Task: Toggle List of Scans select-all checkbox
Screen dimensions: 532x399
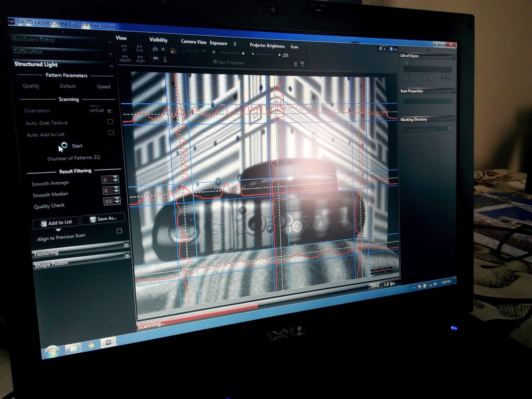Action: coord(410,63)
